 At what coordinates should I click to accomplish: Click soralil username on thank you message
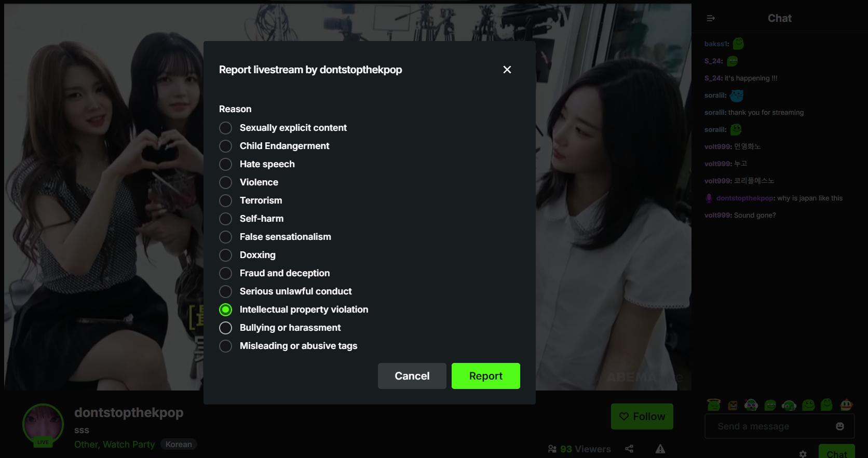(715, 113)
